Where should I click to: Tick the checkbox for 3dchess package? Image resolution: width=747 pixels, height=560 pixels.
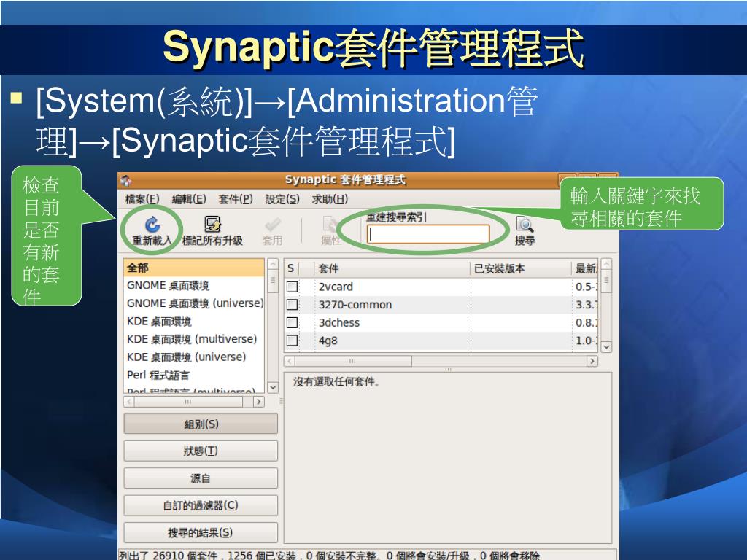(292, 323)
